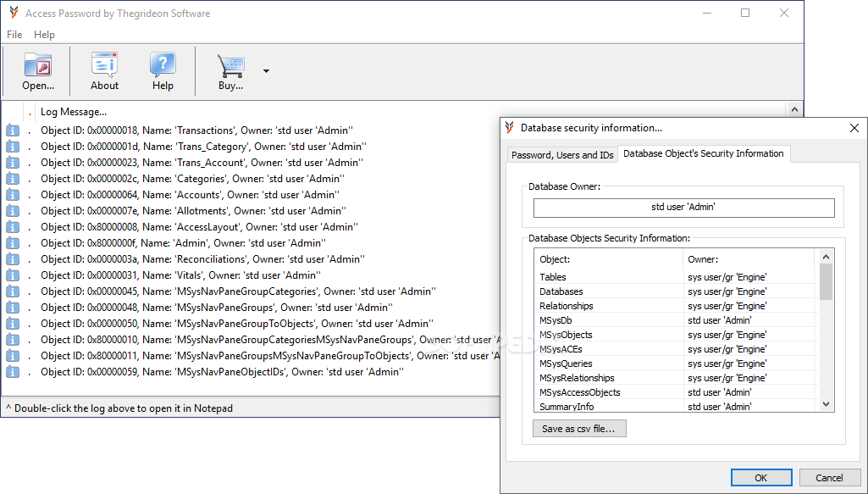This screenshot has width=868, height=494.
Task: Select the MSysObjects row in objects list
Action: tap(676, 335)
